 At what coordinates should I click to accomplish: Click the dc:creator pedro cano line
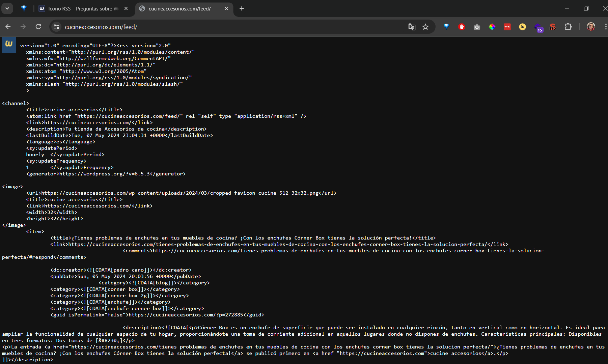(121, 270)
